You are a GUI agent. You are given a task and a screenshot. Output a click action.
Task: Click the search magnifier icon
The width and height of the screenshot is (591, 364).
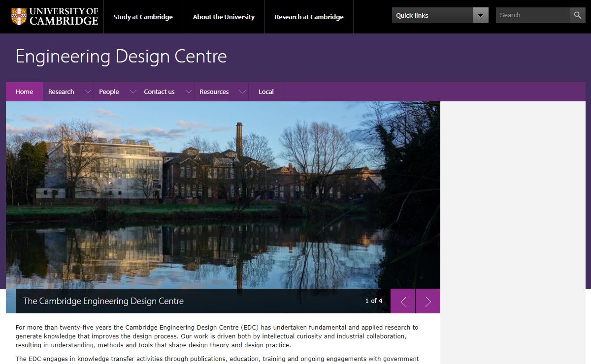(x=577, y=15)
